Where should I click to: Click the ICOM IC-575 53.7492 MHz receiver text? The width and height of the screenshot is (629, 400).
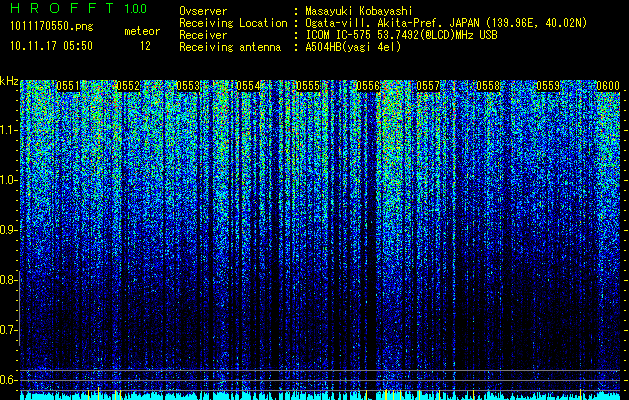coord(402,35)
